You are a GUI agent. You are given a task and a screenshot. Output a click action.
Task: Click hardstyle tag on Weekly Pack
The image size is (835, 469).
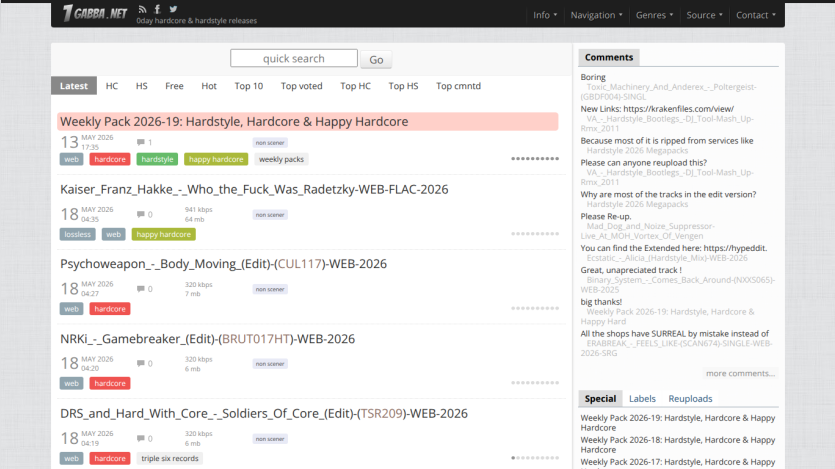157,159
